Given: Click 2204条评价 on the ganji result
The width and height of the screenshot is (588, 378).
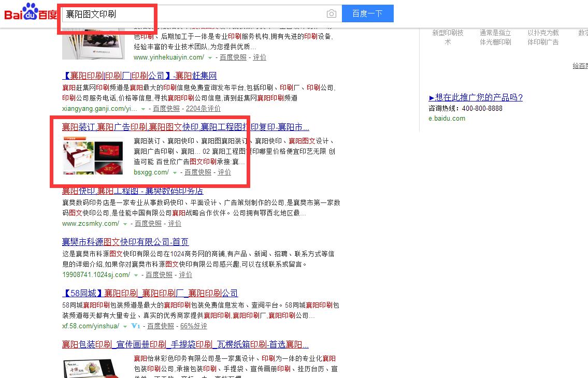Looking at the screenshot, I should 203,109.
